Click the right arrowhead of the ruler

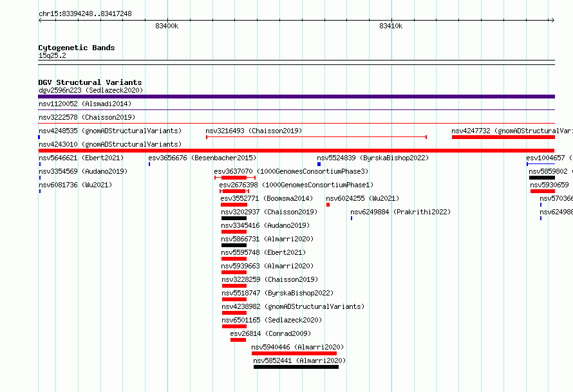click(x=552, y=20)
